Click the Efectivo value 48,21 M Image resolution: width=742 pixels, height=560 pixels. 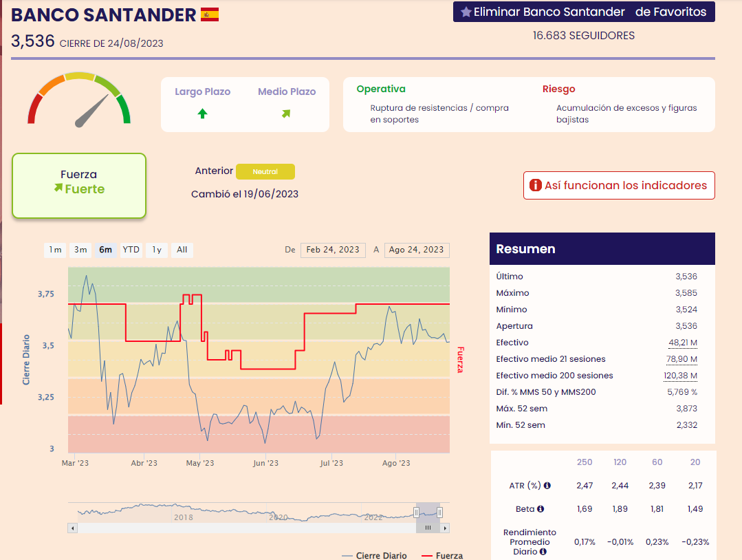tap(682, 342)
